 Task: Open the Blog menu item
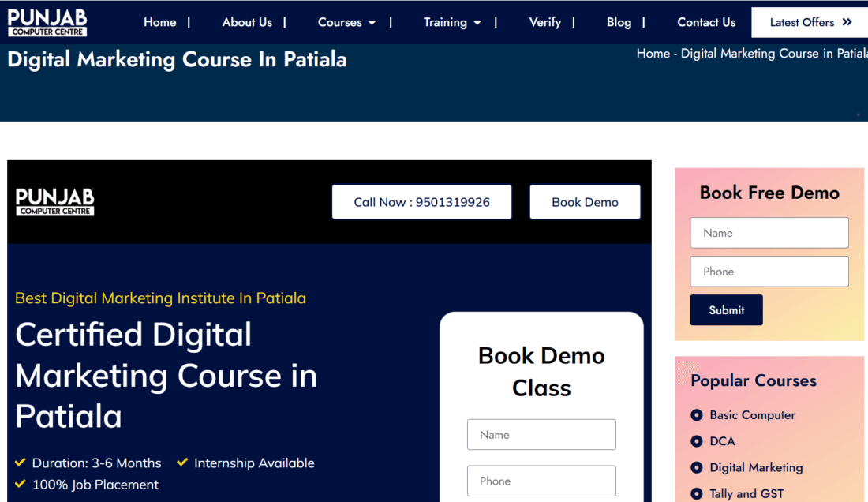point(619,22)
